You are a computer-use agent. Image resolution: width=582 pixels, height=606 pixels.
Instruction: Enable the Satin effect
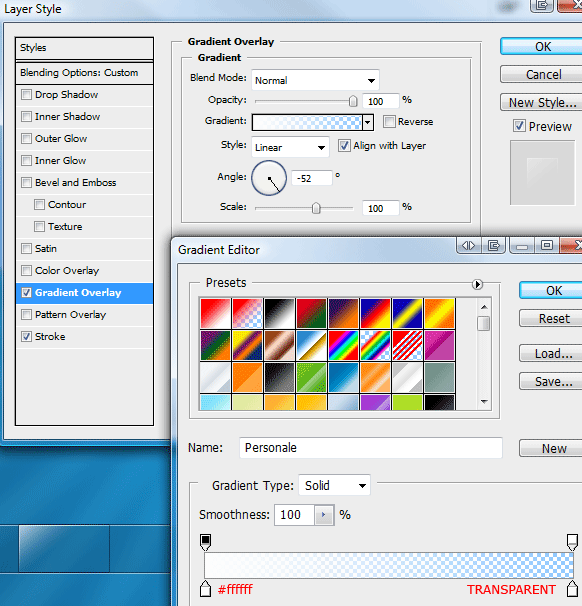[x=26, y=249]
